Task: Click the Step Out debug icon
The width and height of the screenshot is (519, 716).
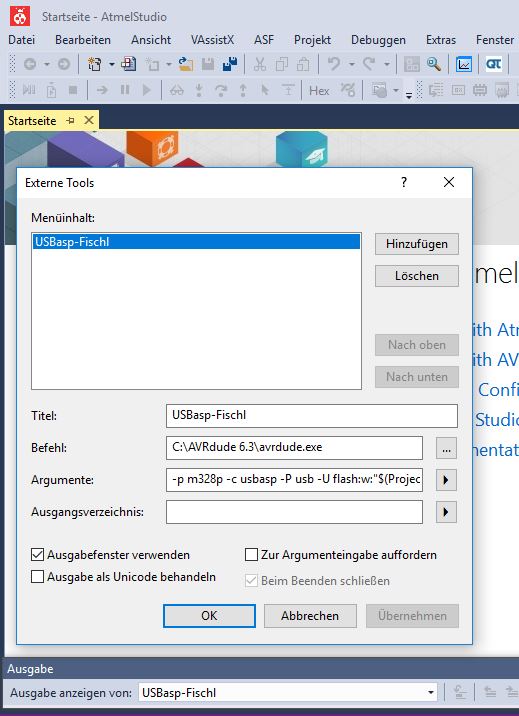Action: [x=243, y=90]
